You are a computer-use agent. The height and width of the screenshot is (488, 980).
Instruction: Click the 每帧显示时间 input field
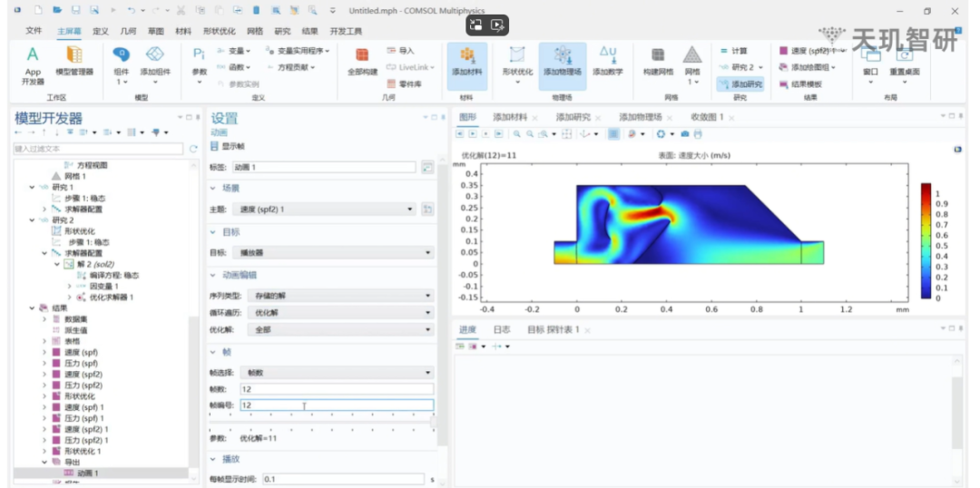[343, 479]
